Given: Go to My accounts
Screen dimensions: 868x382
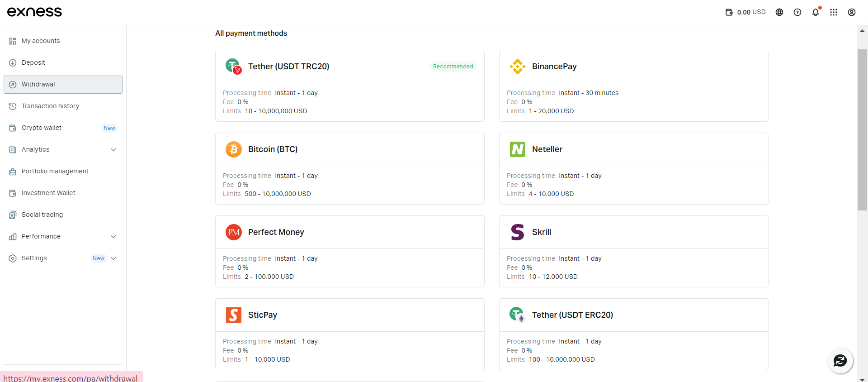Looking at the screenshot, I should pyautogui.click(x=63, y=41).
